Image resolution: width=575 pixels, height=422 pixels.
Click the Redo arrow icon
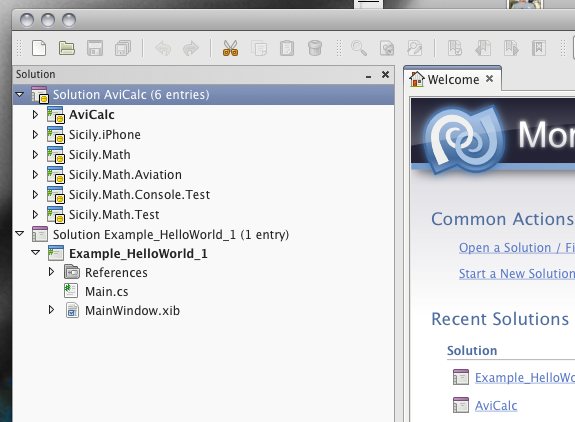pyautogui.click(x=191, y=48)
